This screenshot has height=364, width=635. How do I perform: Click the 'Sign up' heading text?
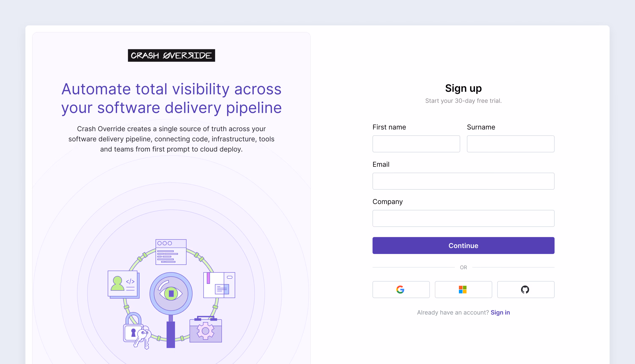pos(463,88)
